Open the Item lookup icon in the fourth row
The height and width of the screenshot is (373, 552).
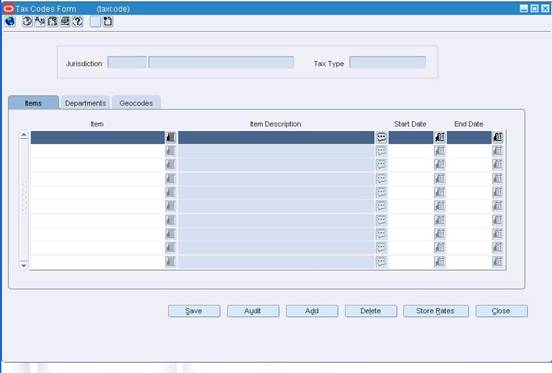tap(170, 179)
